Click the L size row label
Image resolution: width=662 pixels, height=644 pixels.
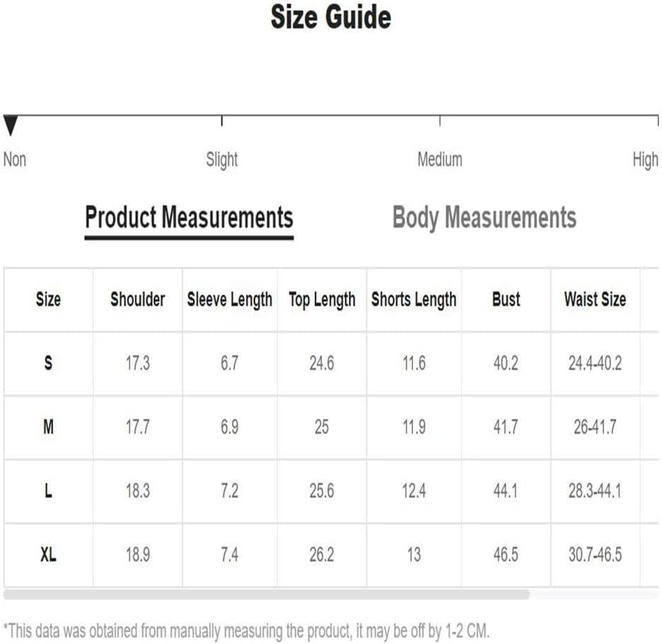point(48,491)
